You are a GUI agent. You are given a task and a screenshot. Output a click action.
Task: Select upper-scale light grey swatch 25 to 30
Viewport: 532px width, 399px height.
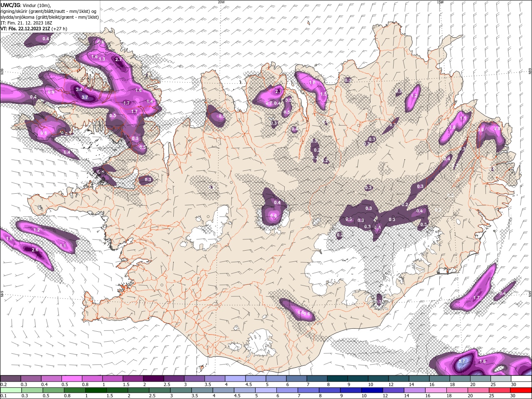501,379
